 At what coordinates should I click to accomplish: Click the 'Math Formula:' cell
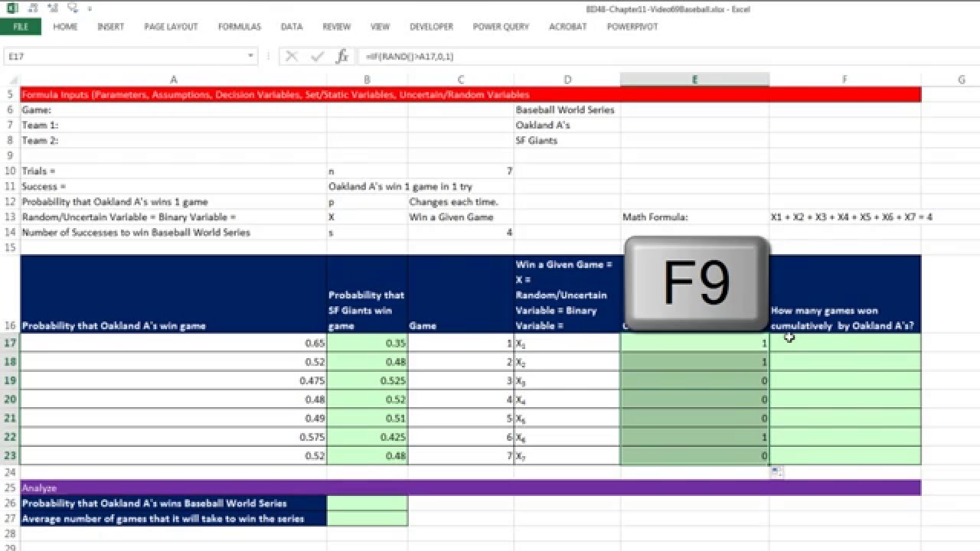pos(695,217)
